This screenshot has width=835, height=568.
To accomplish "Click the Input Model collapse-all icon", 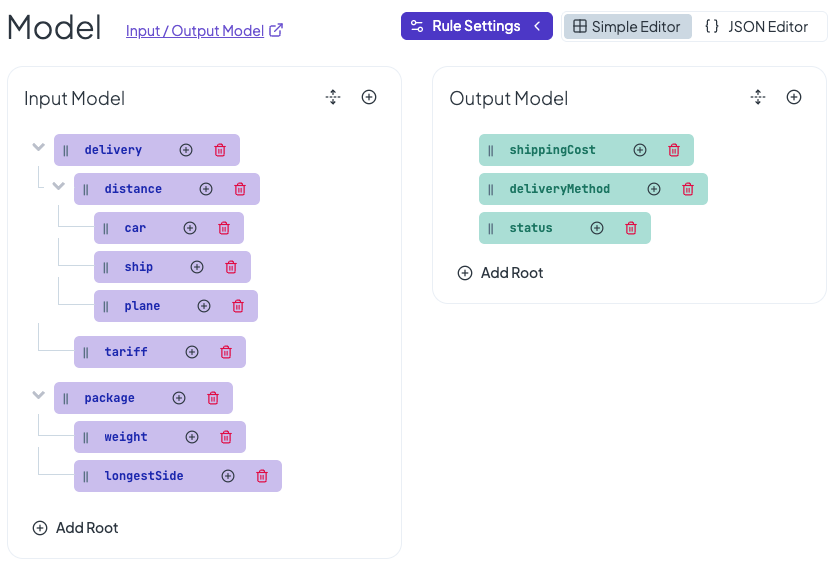I will (333, 97).
